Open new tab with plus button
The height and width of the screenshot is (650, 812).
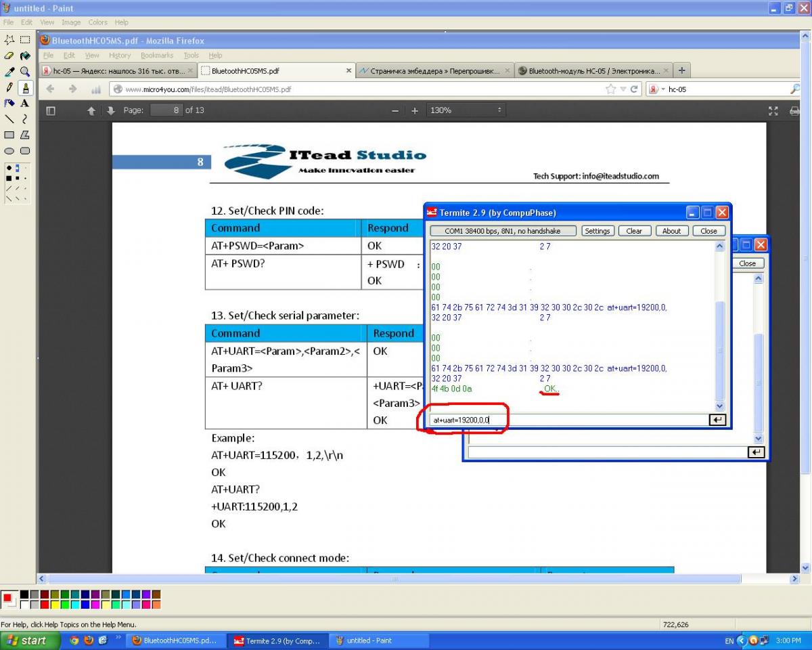[x=681, y=70]
